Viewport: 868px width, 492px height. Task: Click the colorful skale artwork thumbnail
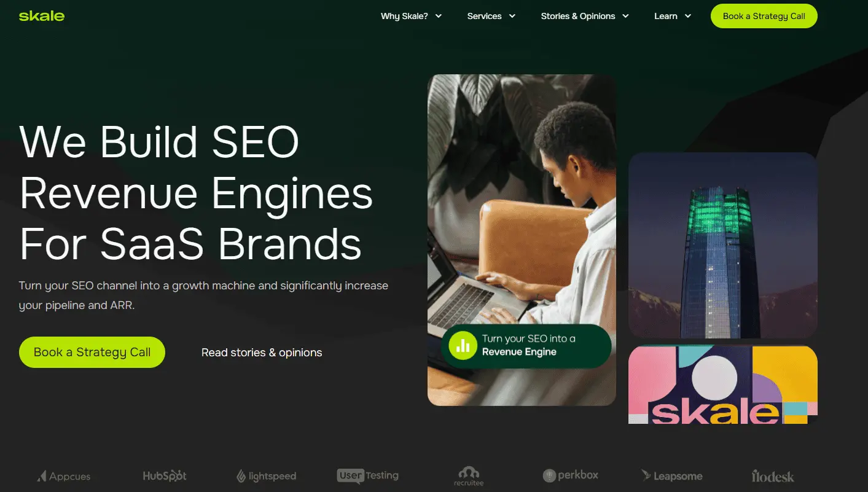(x=722, y=385)
